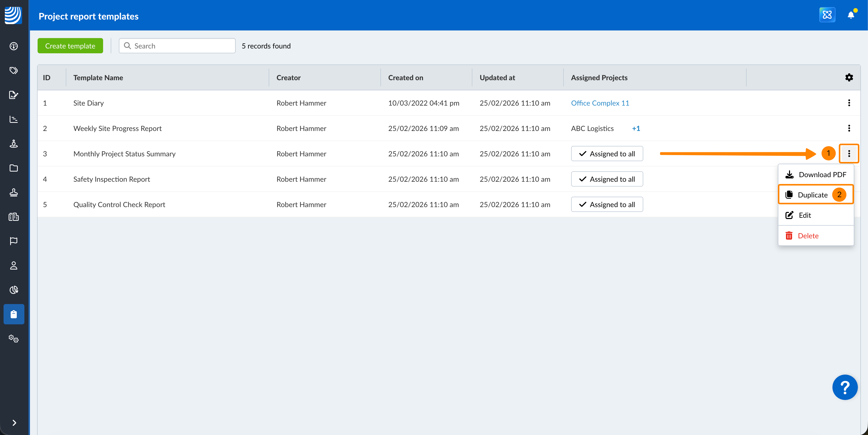Open table column settings gear
Image resolution: width=868 pixels, height=435 pixels.
click(x=849, y=77)
